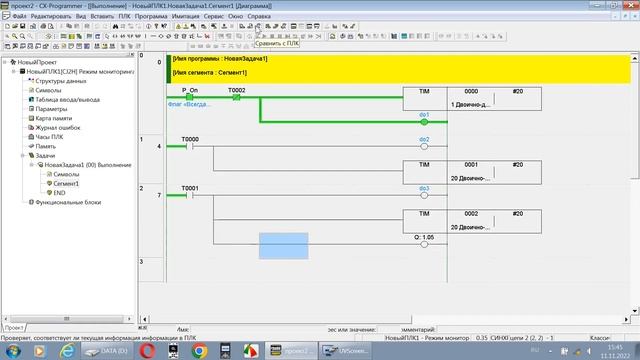The width and height of the screenshot is (640, 360).
Task: Open the Вид menu
Action: 80,16
